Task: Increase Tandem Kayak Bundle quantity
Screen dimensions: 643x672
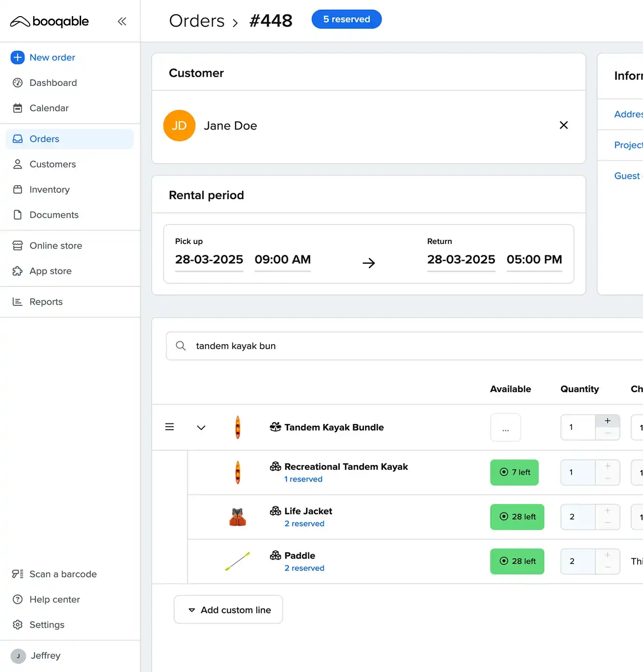Action: click(x=607, y=421)
